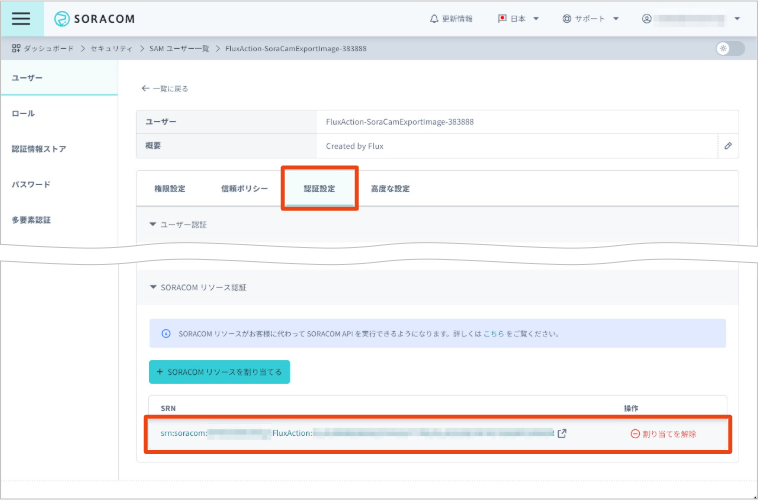Open the hamburger main menu
This screenshot has width=758, height=500.
click(x=21, y=19)
